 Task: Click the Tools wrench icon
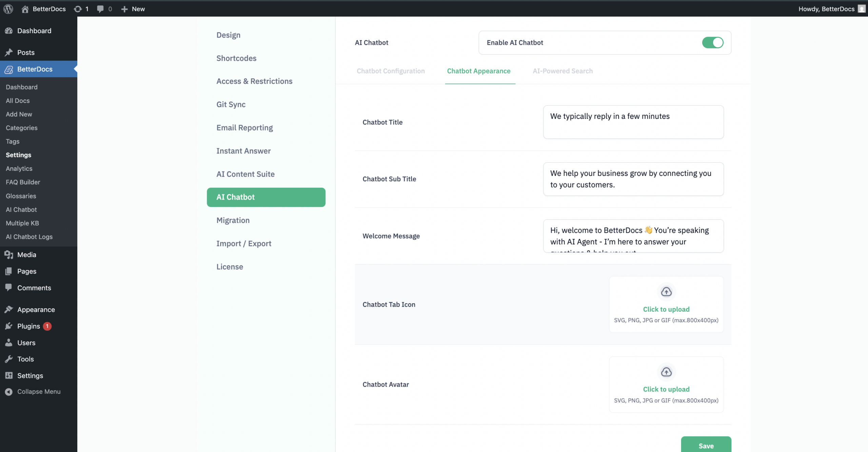point(9,359)
